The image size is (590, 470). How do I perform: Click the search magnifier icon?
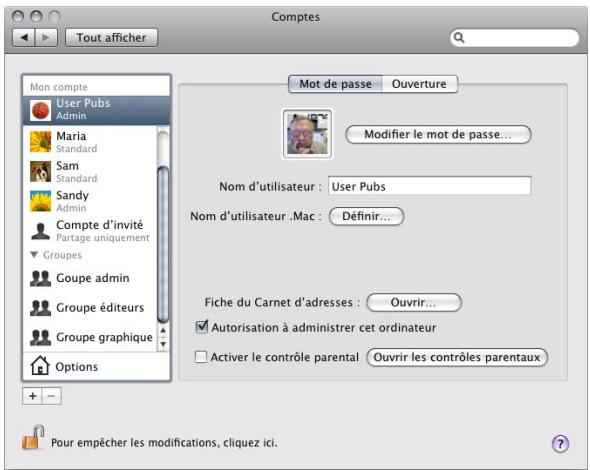(459, 38)
